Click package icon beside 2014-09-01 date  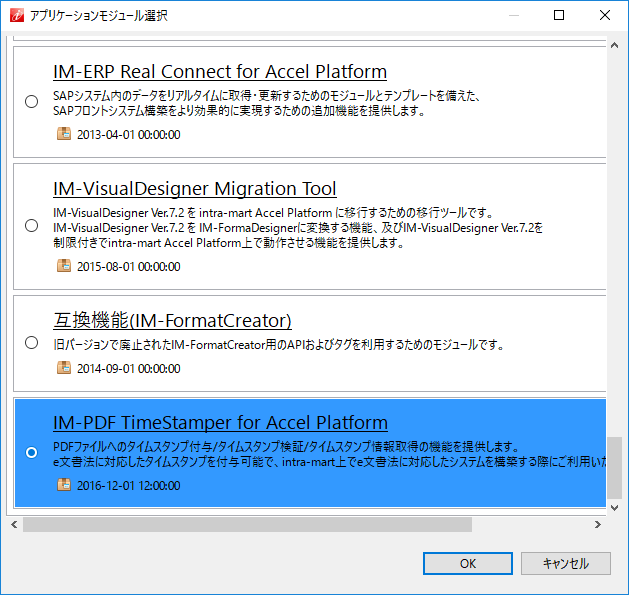(64, 368)
